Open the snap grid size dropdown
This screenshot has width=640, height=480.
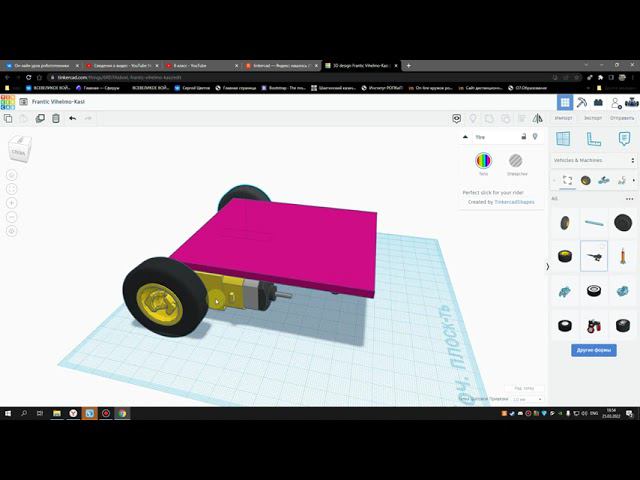point(527,399)
